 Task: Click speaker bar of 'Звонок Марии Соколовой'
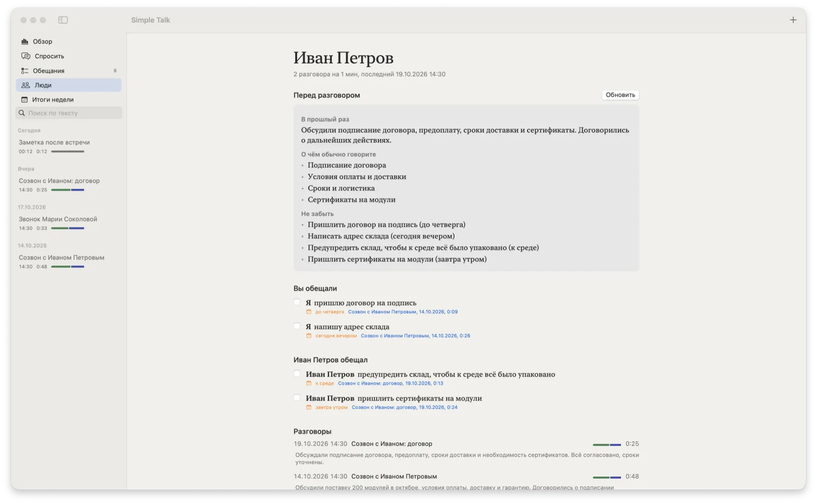[x=67, y=228]
